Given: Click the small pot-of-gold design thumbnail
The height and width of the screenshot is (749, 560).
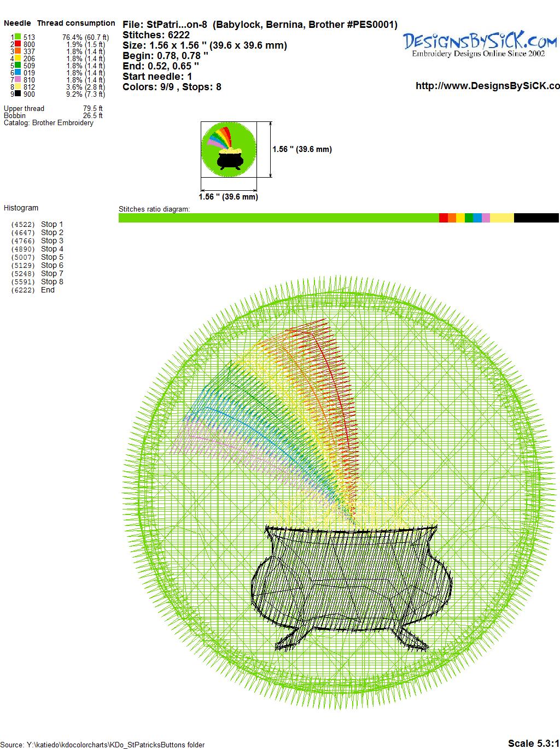Looking at the screenshot, I should click(x=228, y=149).
